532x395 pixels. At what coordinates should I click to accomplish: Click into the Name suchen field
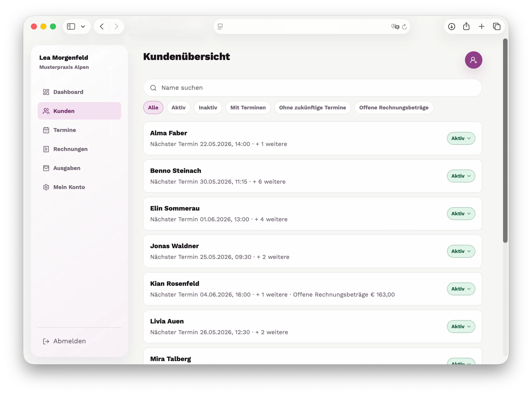[x=313, y=88]
